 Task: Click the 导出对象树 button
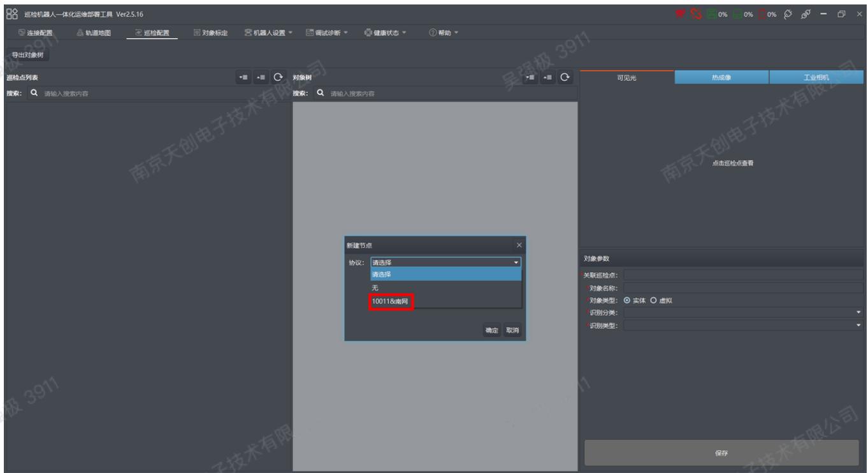(28, 55)
